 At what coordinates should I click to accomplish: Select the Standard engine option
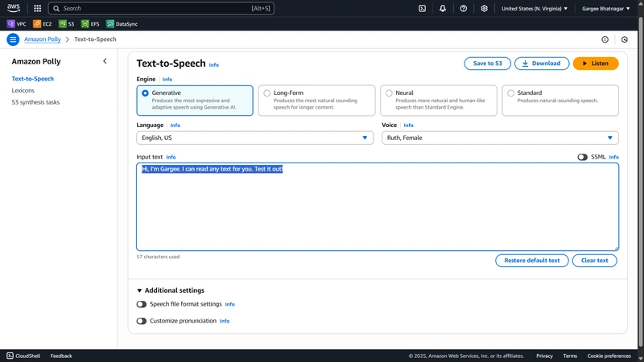[x=560, y=100]
